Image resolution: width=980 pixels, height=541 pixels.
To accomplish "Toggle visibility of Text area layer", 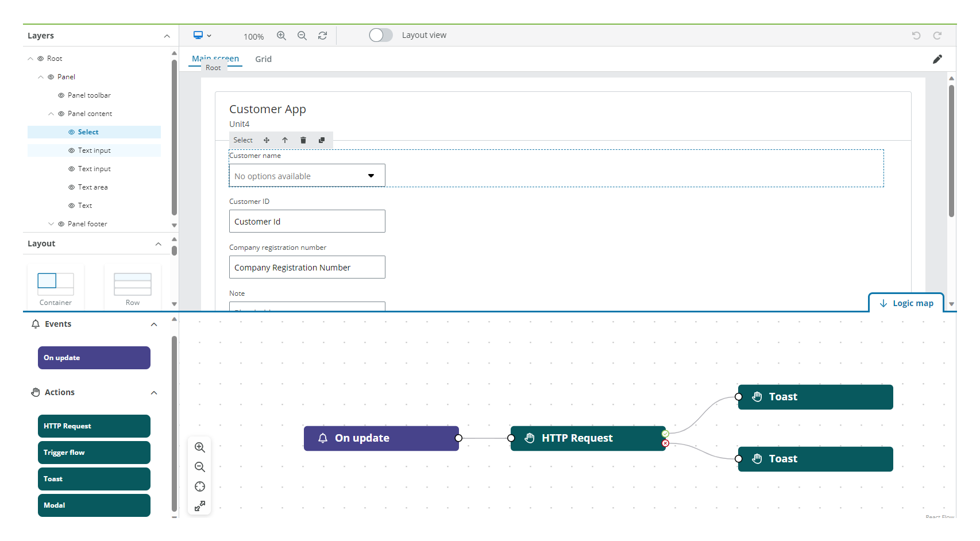I will (x=71, y=187).
